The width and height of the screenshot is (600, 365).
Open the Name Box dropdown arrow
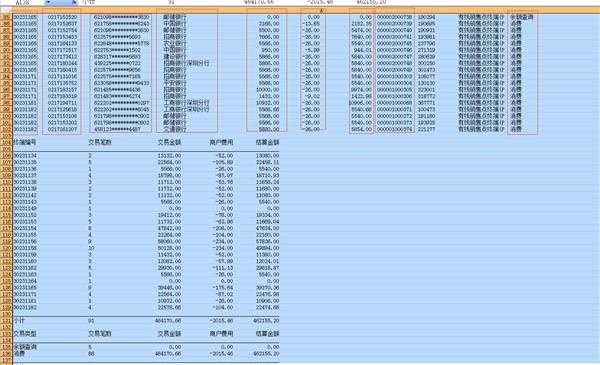point(49,2)
